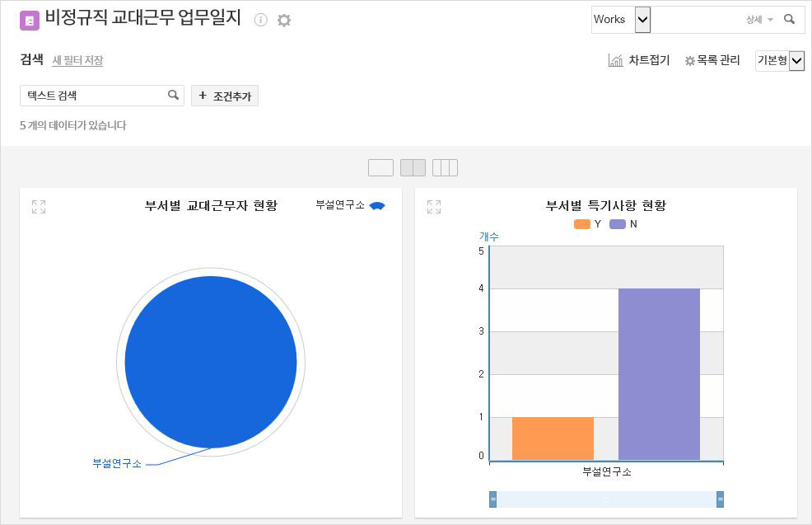This screenshot has width=812, height=525.
Task: Open the 기본형 view type dropdown
Action: (796, 60)
